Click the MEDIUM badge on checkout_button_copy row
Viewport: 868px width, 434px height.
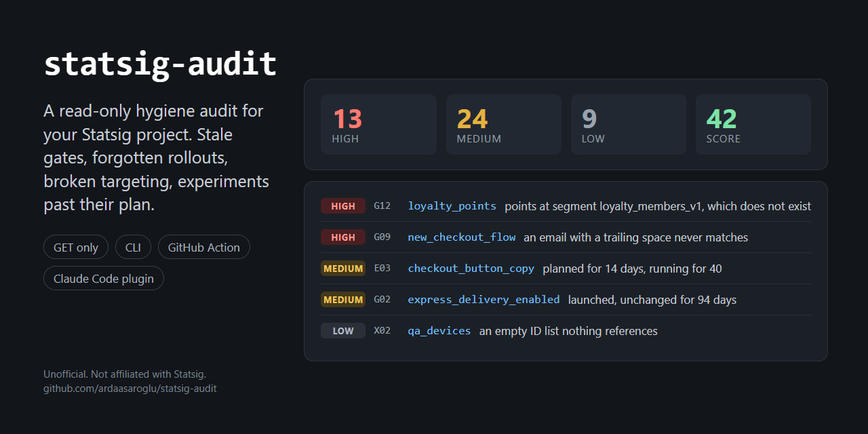pos(343,269)
